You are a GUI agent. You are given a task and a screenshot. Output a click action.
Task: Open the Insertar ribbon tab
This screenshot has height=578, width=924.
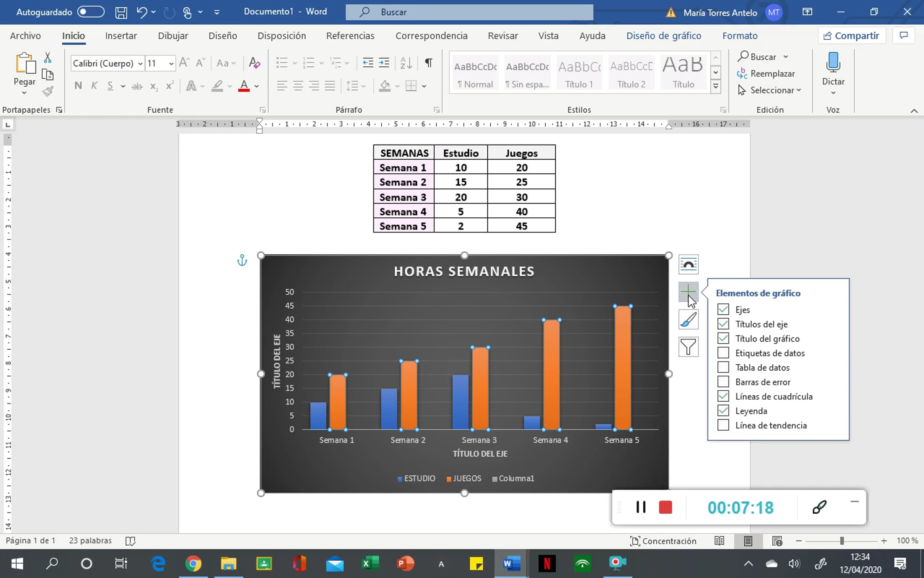[121, 36]
